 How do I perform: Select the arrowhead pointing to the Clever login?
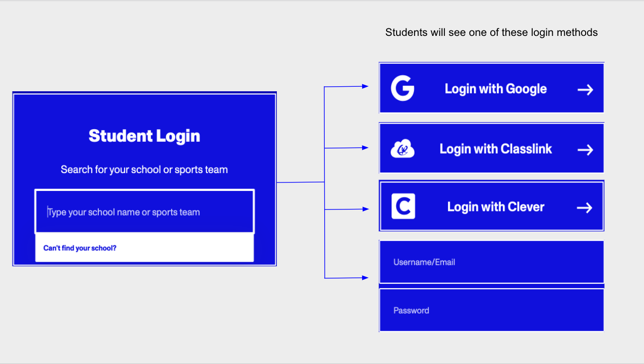pyautogui.click(x=365, y=209)
